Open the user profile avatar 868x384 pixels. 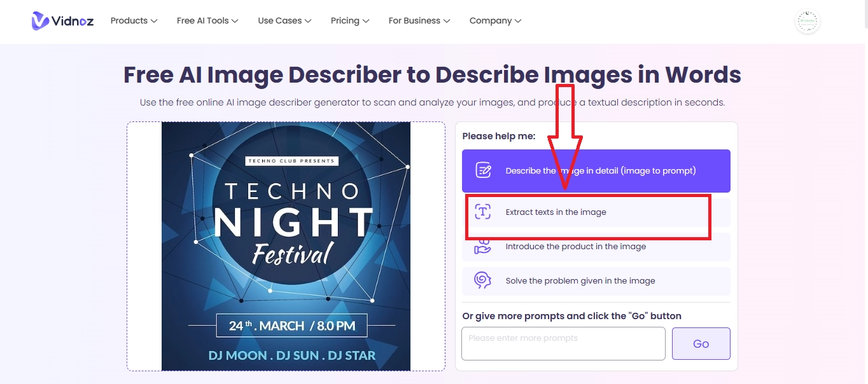tap(808, 22)
